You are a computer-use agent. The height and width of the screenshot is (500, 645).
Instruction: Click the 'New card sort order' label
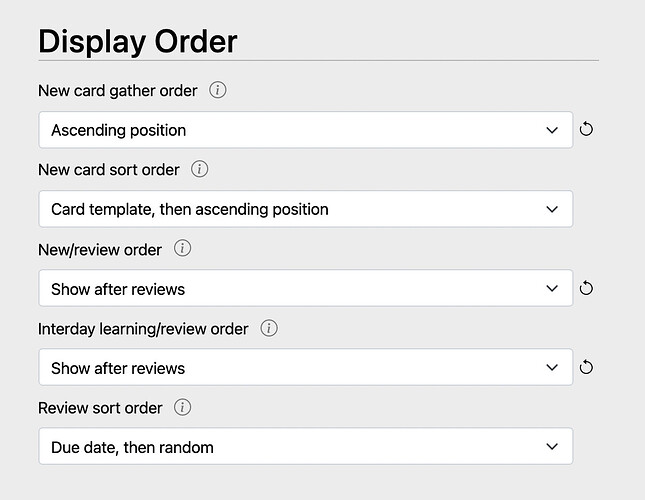click(x=109, y=169)
